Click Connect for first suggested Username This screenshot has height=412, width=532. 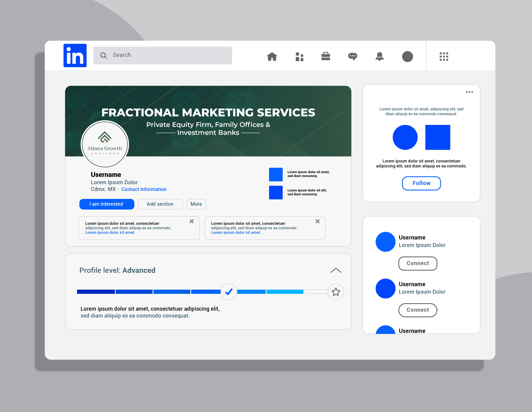[x=418, y=263]
